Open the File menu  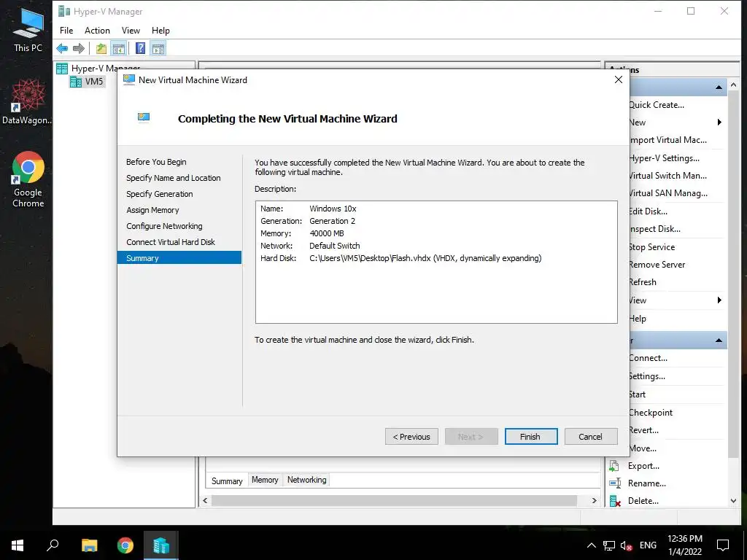coord(66,31)
